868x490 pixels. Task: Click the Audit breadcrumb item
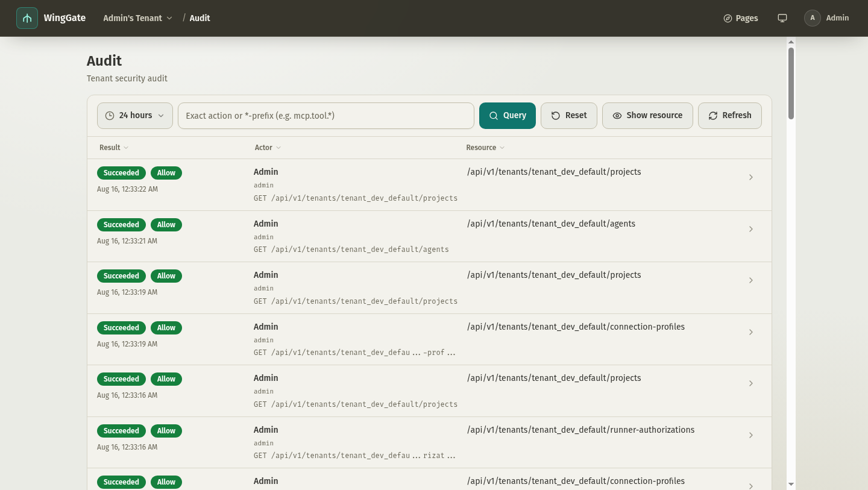pos(200,18)
